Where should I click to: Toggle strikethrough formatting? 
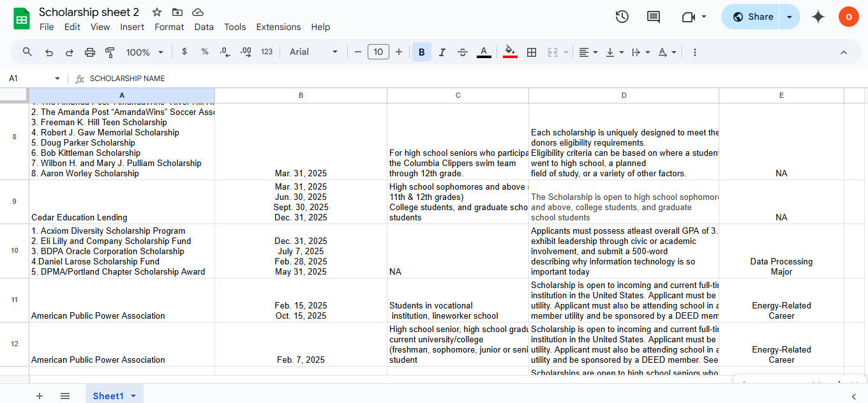pyautogui.click(x=463, y=52)
